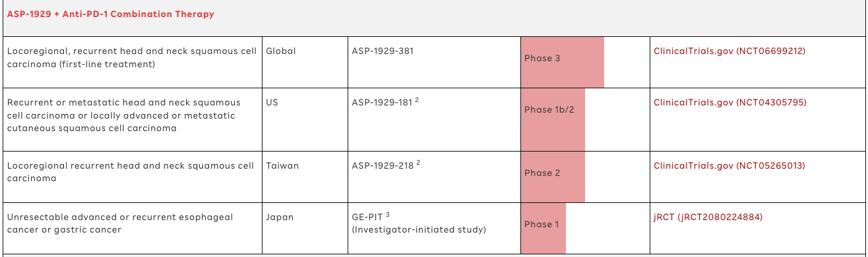Screen dimensions: 868x257
Task: Click the Phase 3 progress bar
Action: pyautogui.click(x=562, y=62)
